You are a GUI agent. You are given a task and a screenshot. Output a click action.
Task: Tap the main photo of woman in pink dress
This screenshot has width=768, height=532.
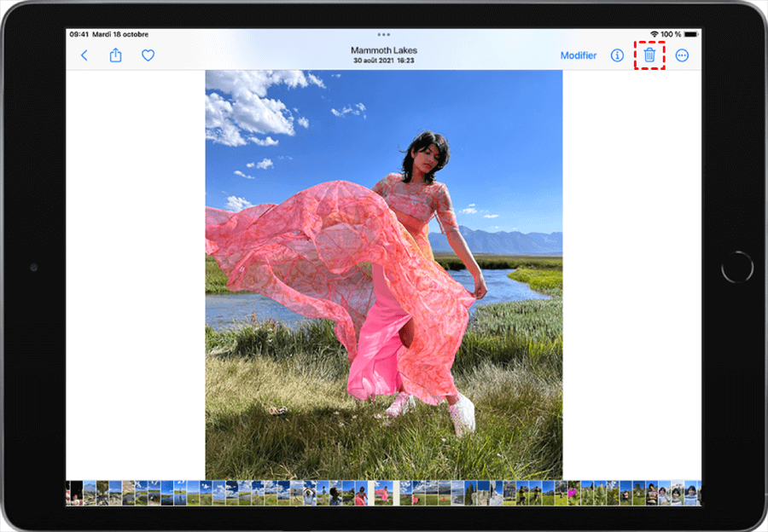[x=384, y=273]
